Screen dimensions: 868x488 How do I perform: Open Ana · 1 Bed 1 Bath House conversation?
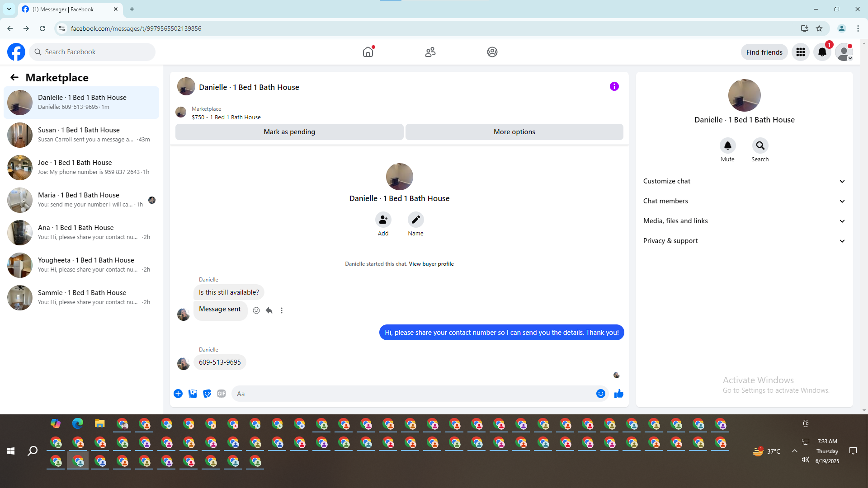click(x=81, y=233)
